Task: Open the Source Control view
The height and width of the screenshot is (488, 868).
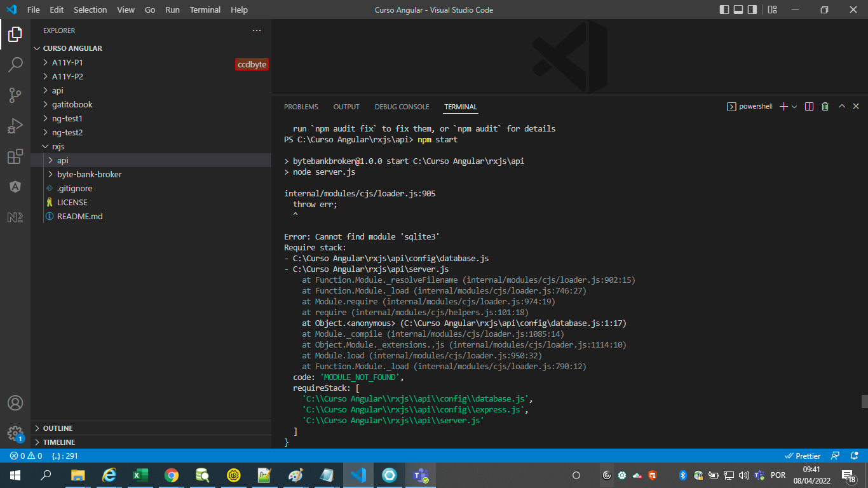Action: pyautogui.click(x=15, y=95)
